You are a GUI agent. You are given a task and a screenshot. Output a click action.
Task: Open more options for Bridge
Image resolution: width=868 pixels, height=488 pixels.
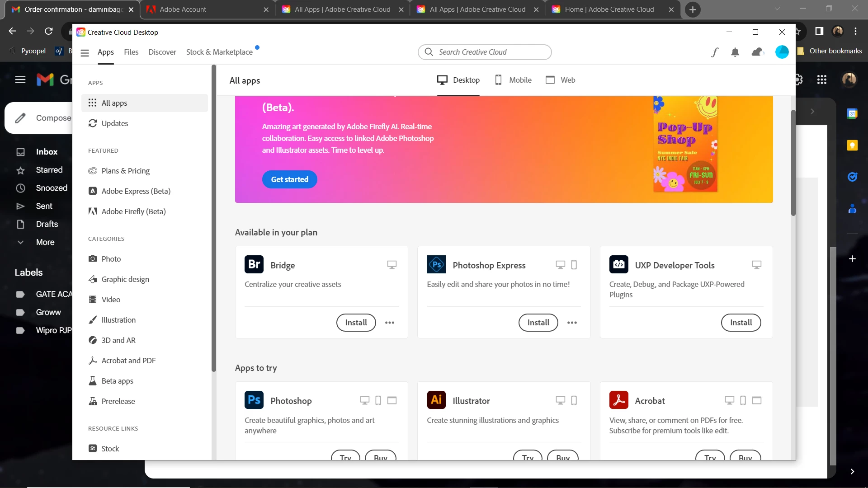(x=390, y=323)
